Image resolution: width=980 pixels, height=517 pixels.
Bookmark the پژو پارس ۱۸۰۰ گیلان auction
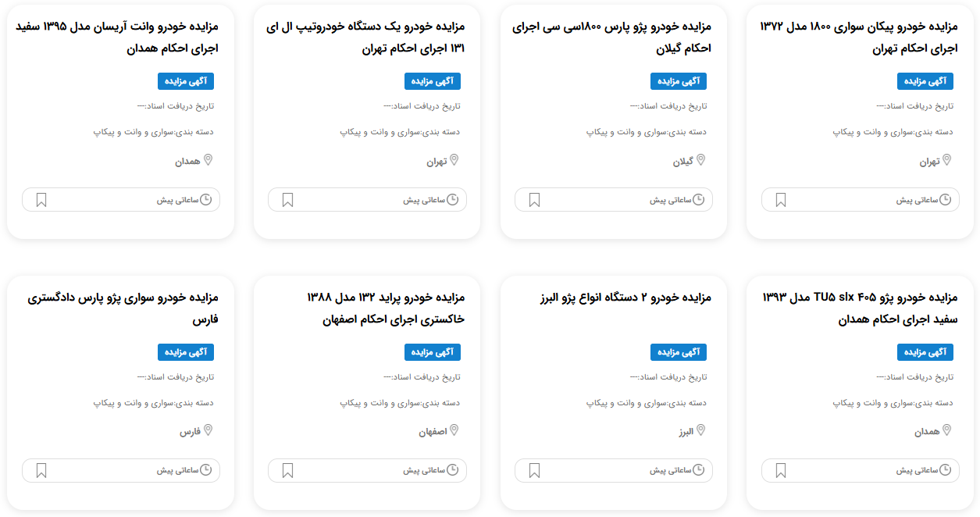[534, 200]
